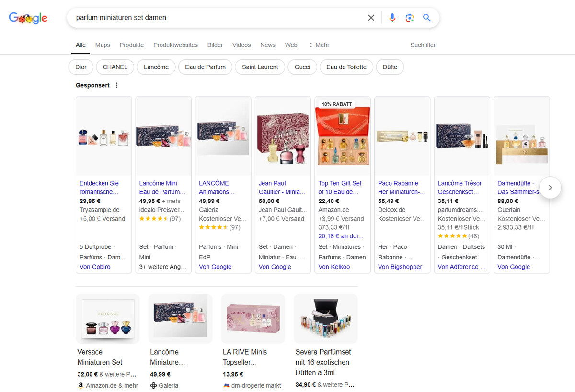Click '20,16 € an der...' price link

pyautogui.click(x=341, y=236)
